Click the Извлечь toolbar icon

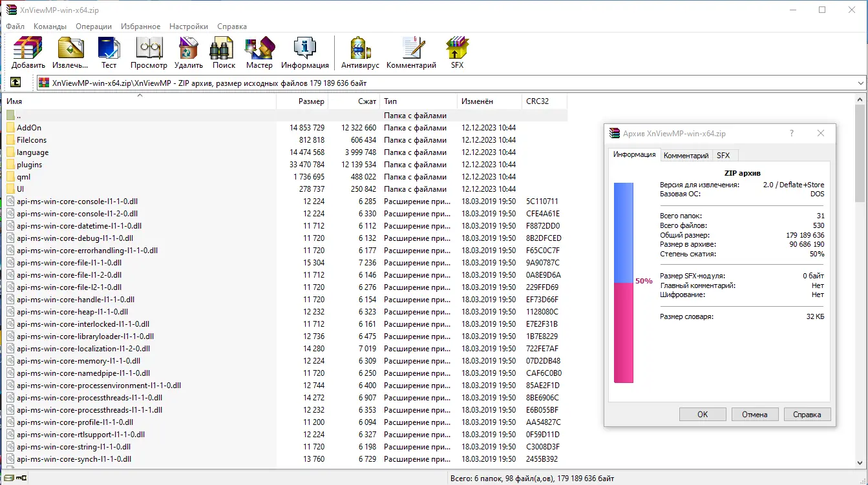[x=70, y=52]
